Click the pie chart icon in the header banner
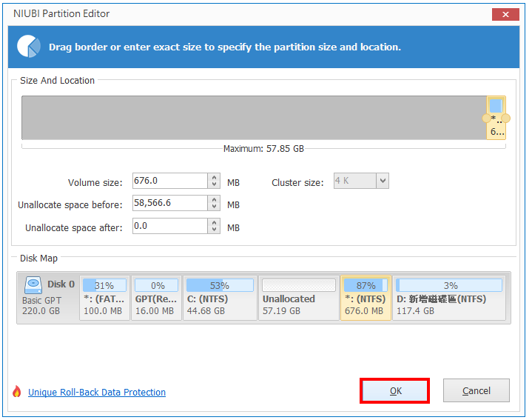532x420 pixels. coord(29,46)
